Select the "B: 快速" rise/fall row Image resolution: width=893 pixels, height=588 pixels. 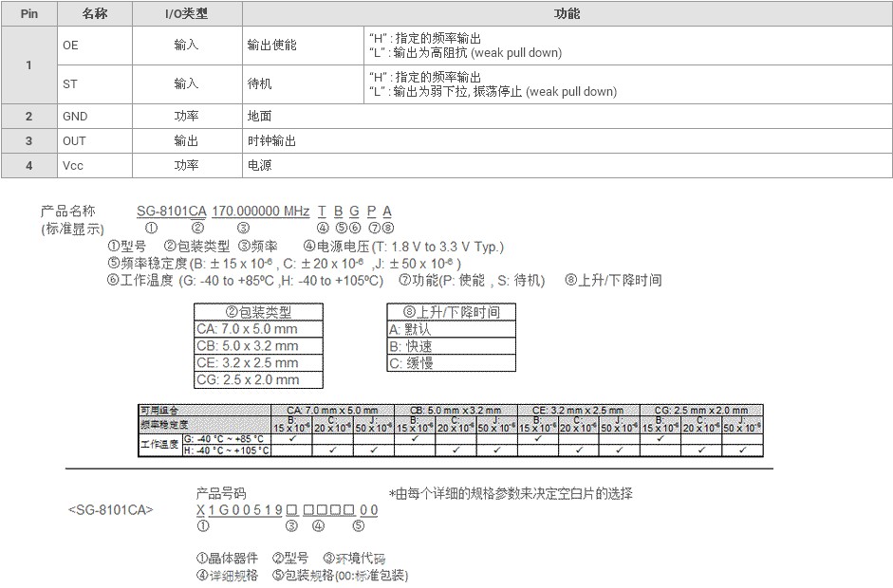(452, 346)
